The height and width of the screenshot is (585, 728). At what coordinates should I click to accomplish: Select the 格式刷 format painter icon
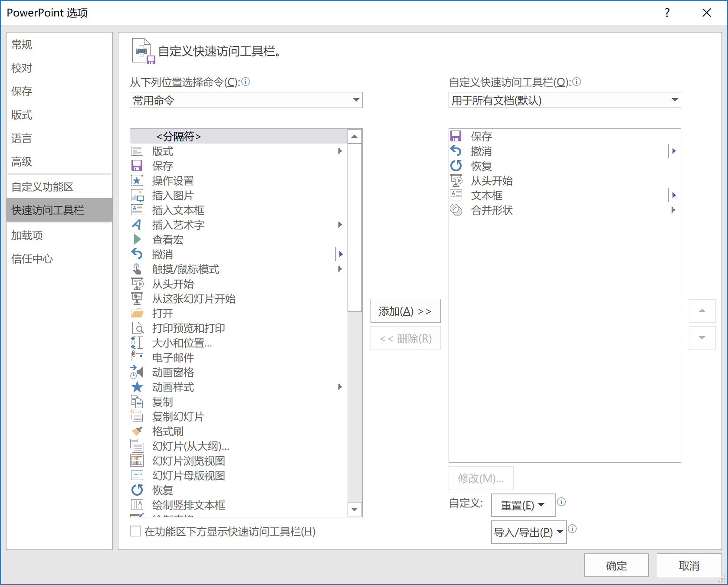(137, 431)
